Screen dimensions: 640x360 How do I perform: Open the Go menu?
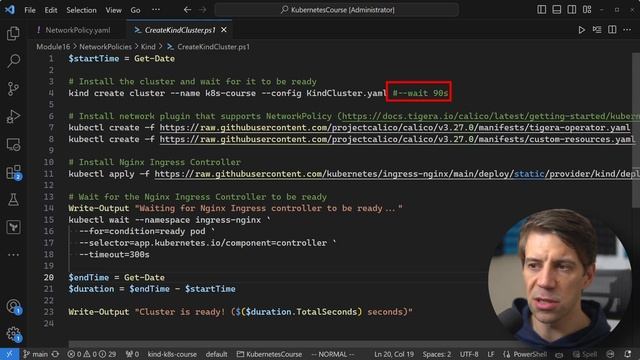point(135,10)
